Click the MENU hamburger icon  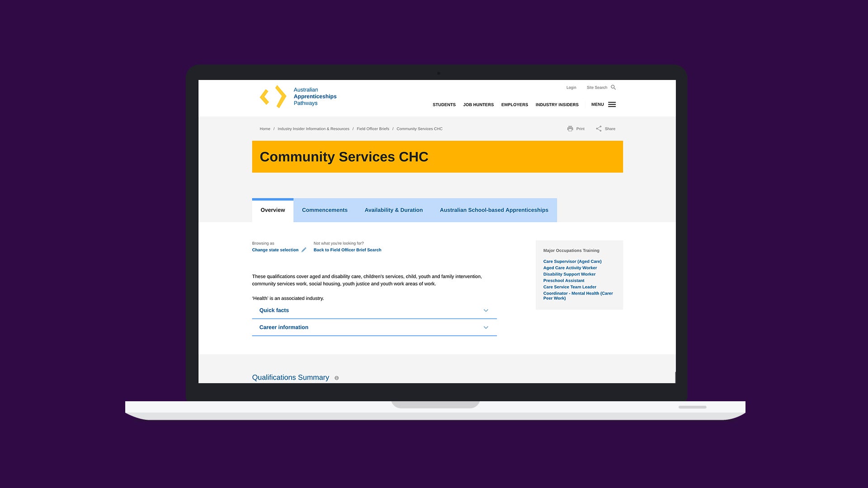point(612,104)
